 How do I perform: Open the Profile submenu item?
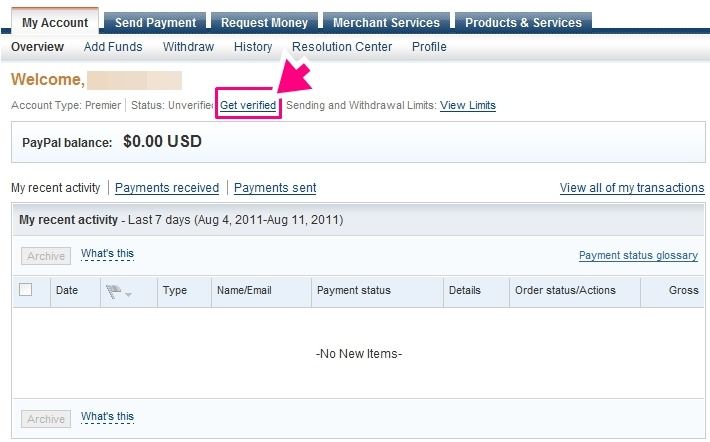pyautogui.click(x=429, y=47)
